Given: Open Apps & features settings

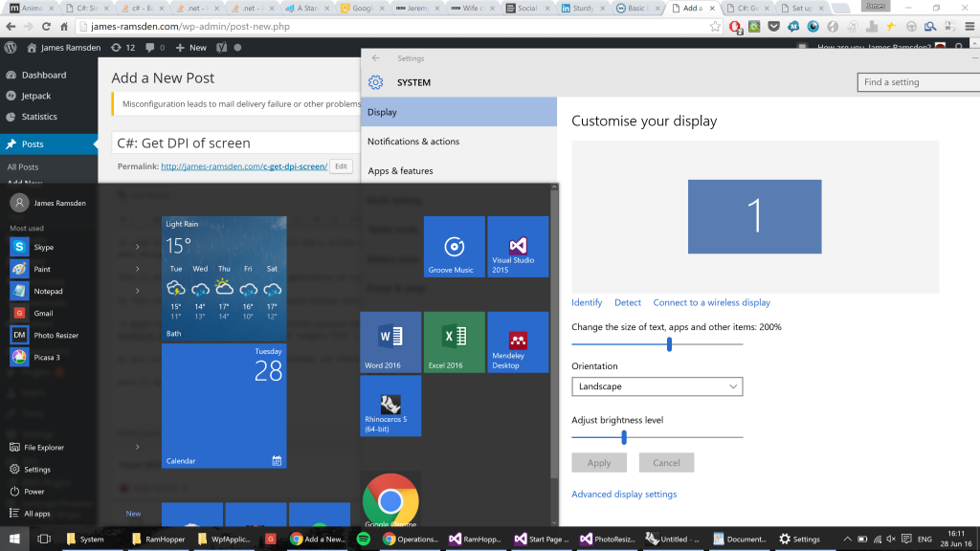Looking at the screenshot, I should click(x=458, y=170).
